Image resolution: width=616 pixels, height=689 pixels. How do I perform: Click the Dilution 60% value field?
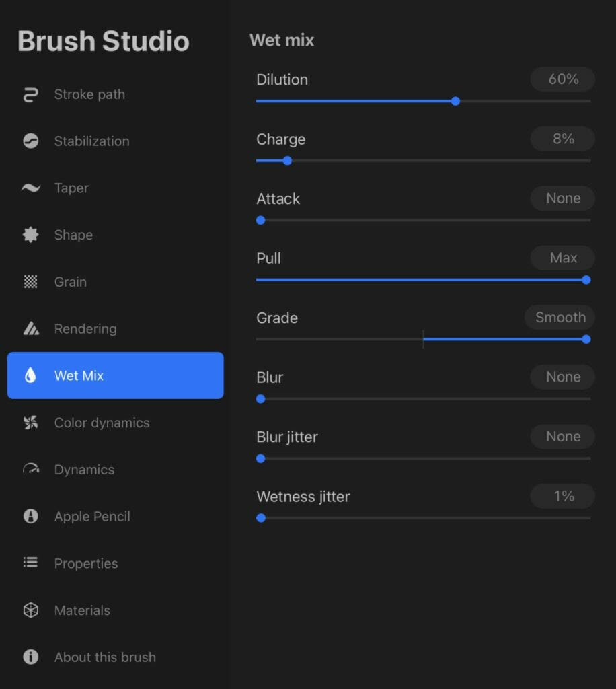[563, 79]
